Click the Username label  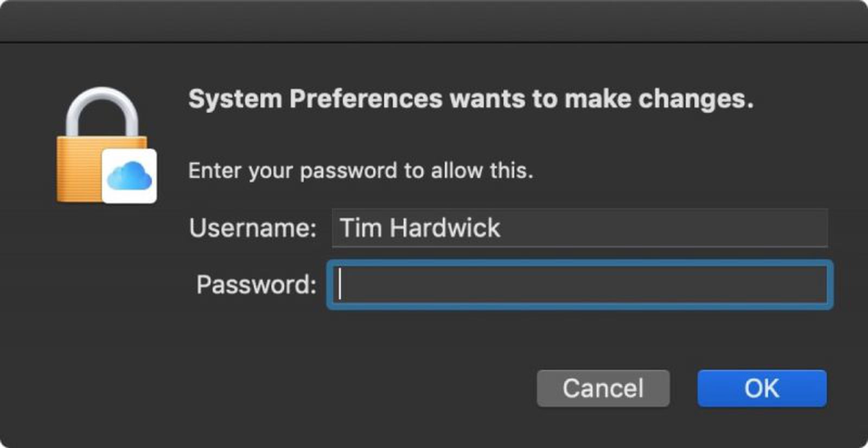pyautogui.click(x=252, y=228)
